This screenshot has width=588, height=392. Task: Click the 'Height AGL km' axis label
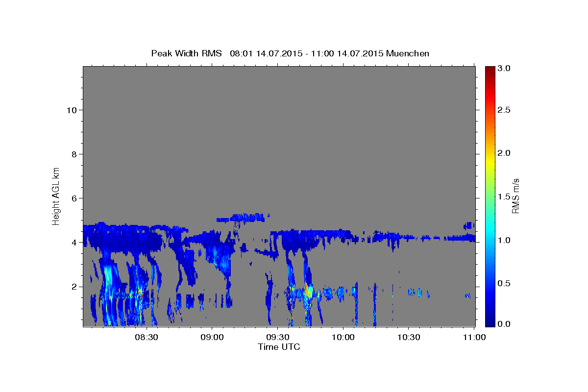(x=56, y=196)
